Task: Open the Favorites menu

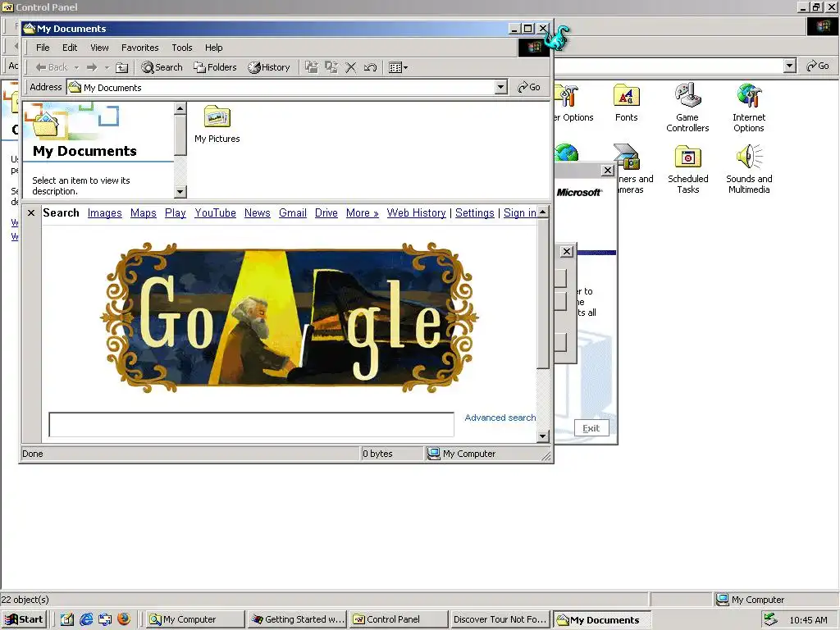Action: (x=139, y=48)
